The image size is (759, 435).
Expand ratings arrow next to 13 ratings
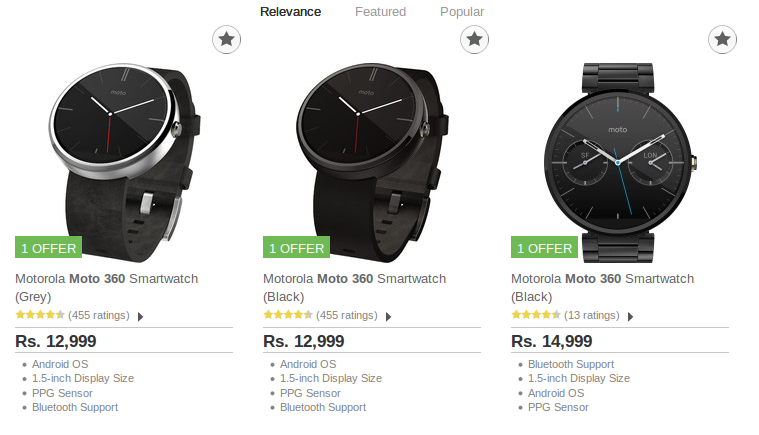tap(630, 316)
